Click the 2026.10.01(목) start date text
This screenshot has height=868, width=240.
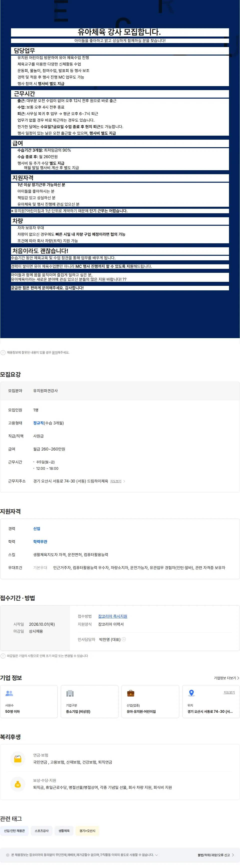coord(42,624)
